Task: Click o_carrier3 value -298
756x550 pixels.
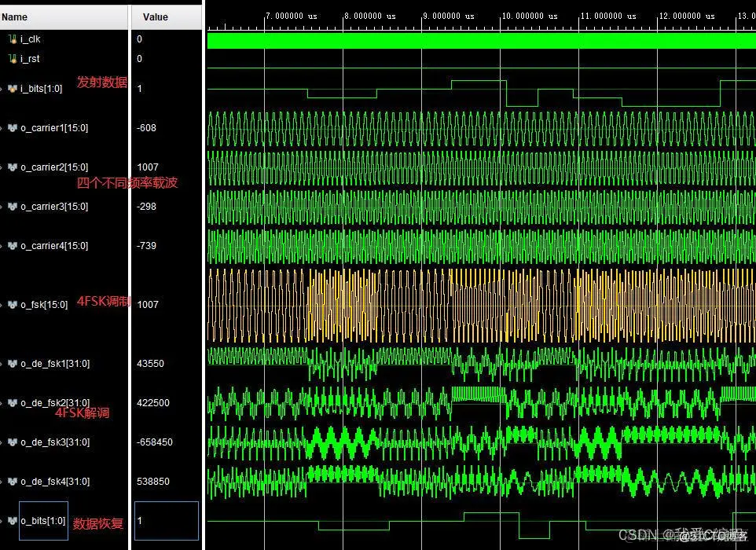Action: click(x=146, y=207)
